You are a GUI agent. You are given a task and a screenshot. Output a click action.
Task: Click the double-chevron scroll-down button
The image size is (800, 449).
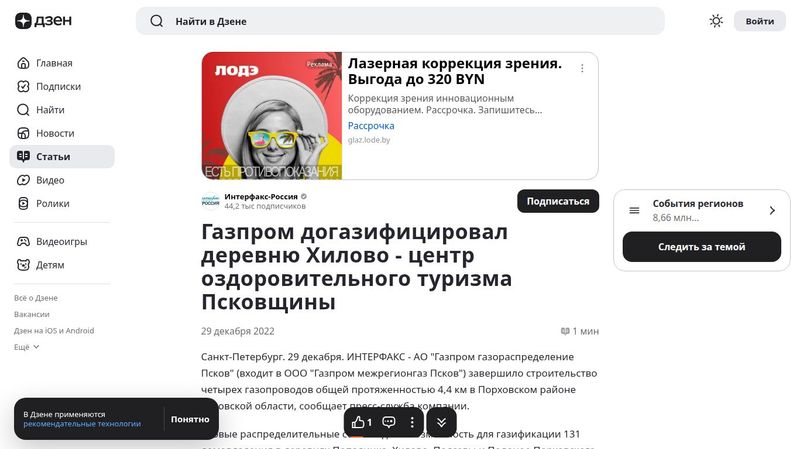[x=441, y=422]
